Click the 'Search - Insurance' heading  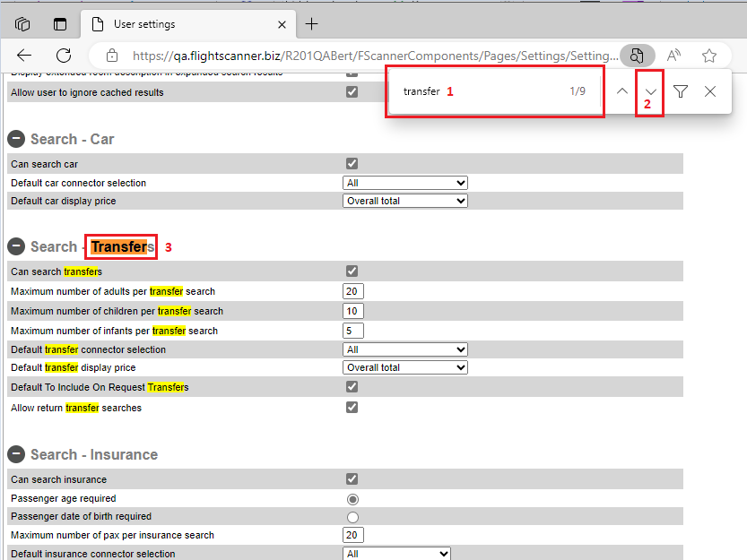[94, 454]
